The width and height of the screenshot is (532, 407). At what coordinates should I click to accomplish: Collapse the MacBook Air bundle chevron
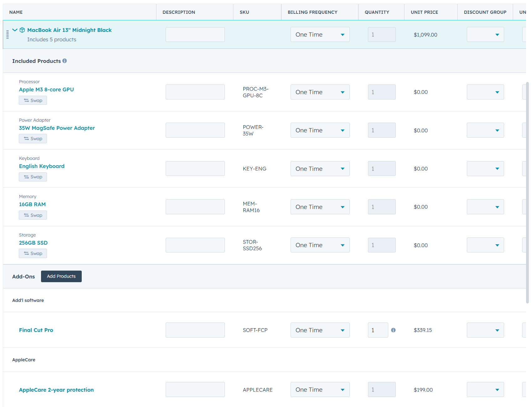14,30
